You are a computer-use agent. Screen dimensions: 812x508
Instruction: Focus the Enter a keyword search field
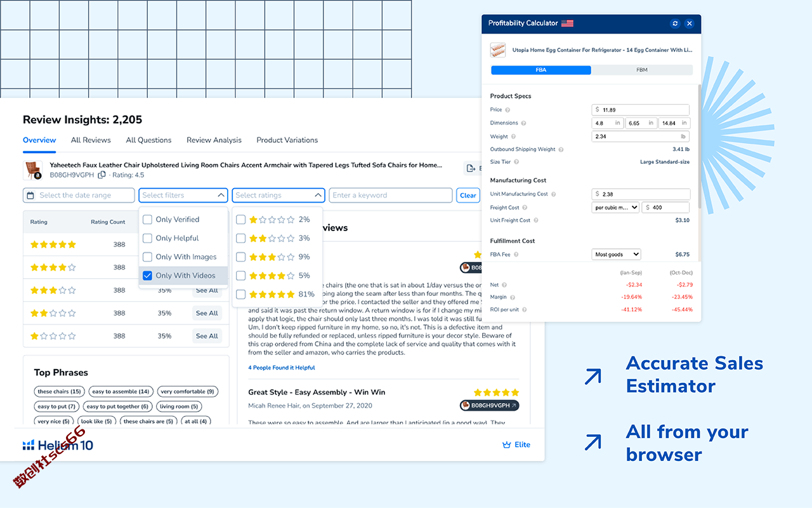pyautogui.click(x=391, y=195)
